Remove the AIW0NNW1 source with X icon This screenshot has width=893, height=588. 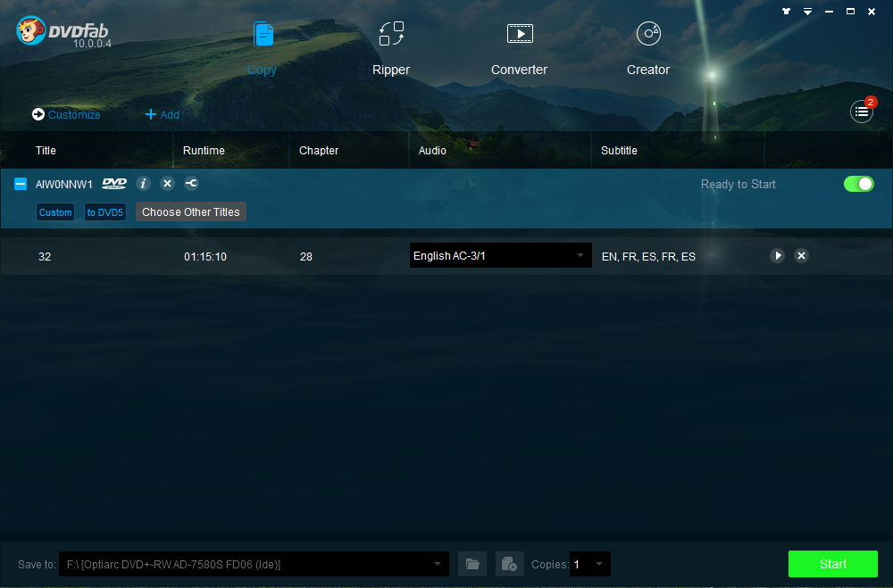coord(167,183)
